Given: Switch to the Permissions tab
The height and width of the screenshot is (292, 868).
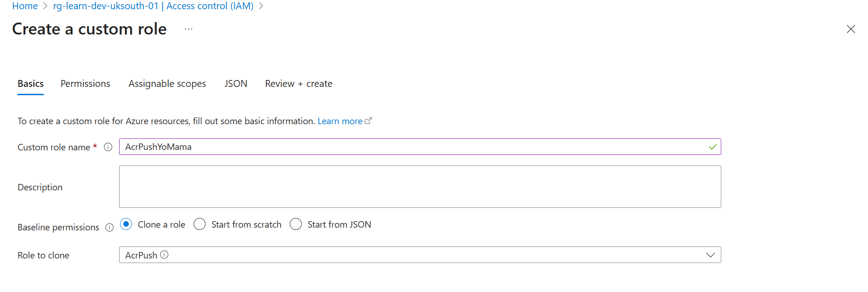Looking at the screenshot, I should 85,84.
